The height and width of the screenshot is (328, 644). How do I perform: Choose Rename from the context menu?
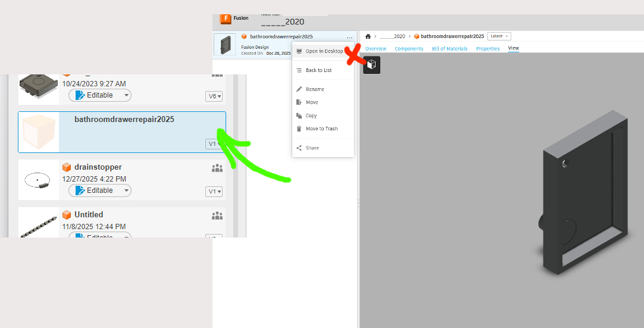pyautogui.click(x=323, y=89)
